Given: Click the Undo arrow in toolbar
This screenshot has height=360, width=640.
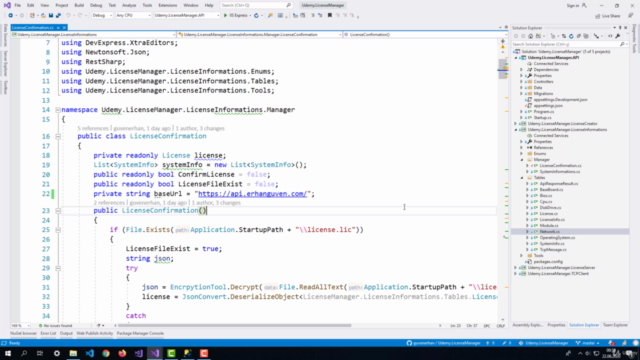Looking at the screenshot, I should (x=68, y=16).
